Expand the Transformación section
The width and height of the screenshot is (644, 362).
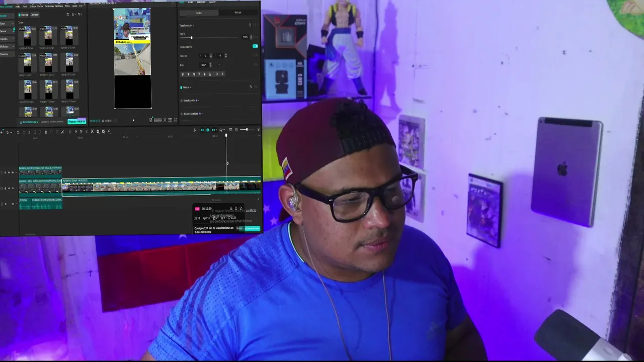click(194, 25)
